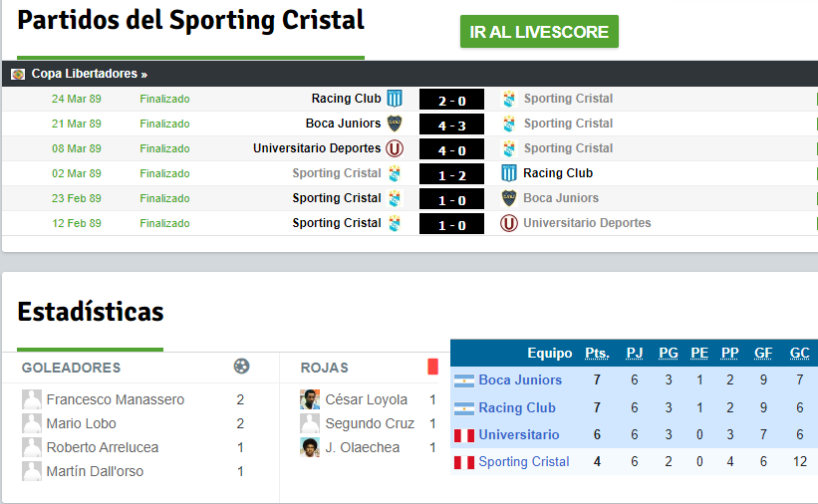Click Argentina flag next to Boca Juniors
This screenshot has width=818, height=504.
pos(463,380)
